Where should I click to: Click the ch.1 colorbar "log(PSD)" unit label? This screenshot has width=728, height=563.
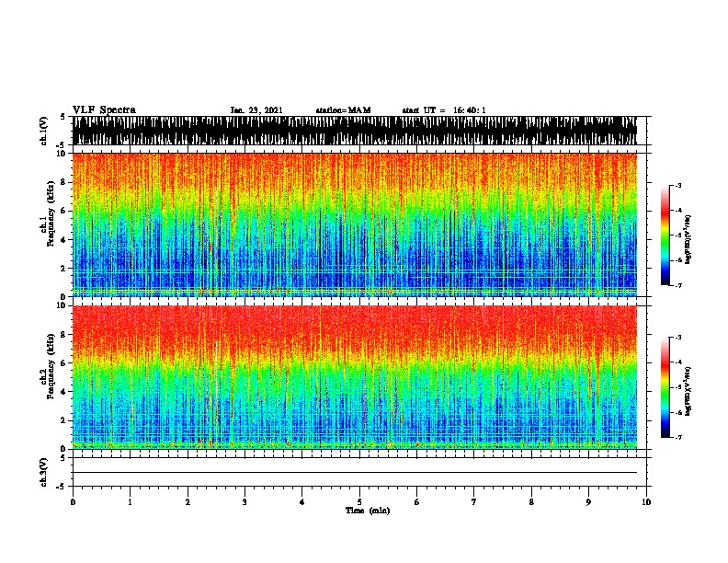pos(688,239)
